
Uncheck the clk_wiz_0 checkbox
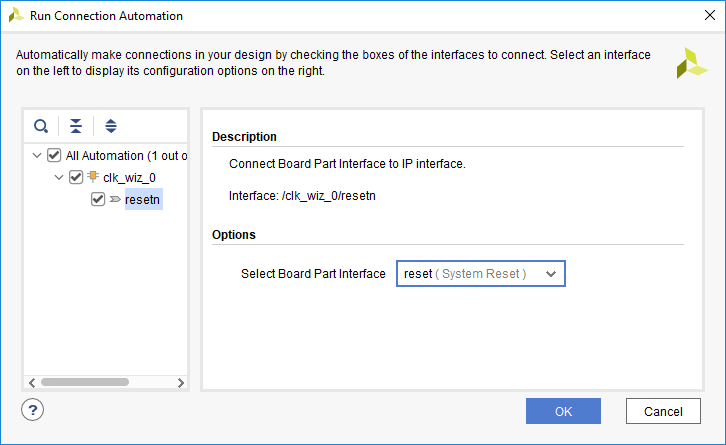click(x=76, y=177)
